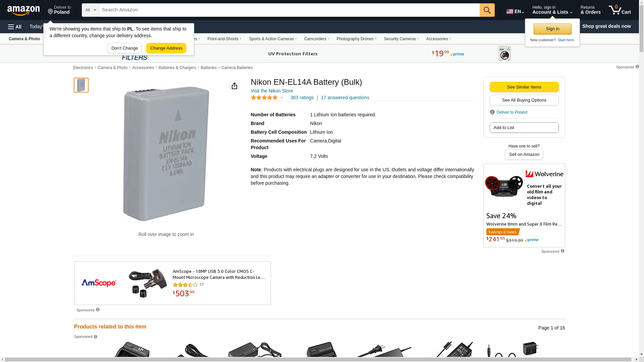Click the Amazon logo
This screenshot has height=362, width=644.
pyautogui.click(x=23, y=10)
